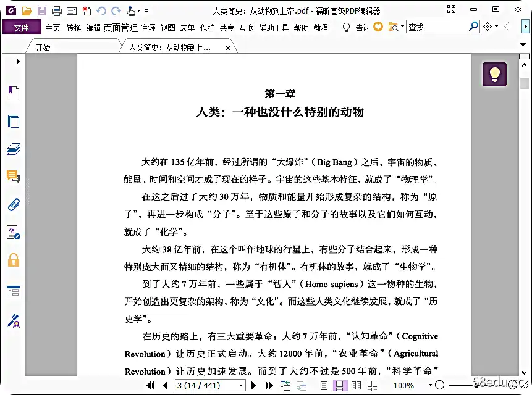
Task: Switch to the 人类简史 document tab
Action: point(170,48)
